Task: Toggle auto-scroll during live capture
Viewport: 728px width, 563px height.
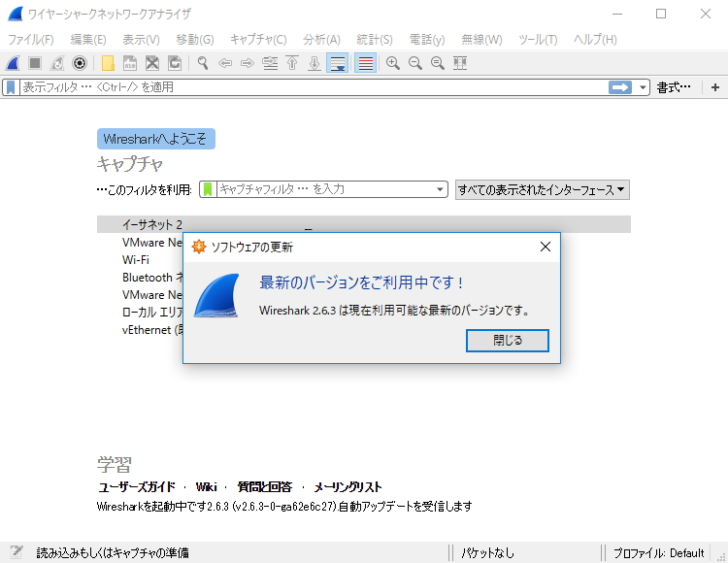Action: pyautogui.click(x=338, y=63)
